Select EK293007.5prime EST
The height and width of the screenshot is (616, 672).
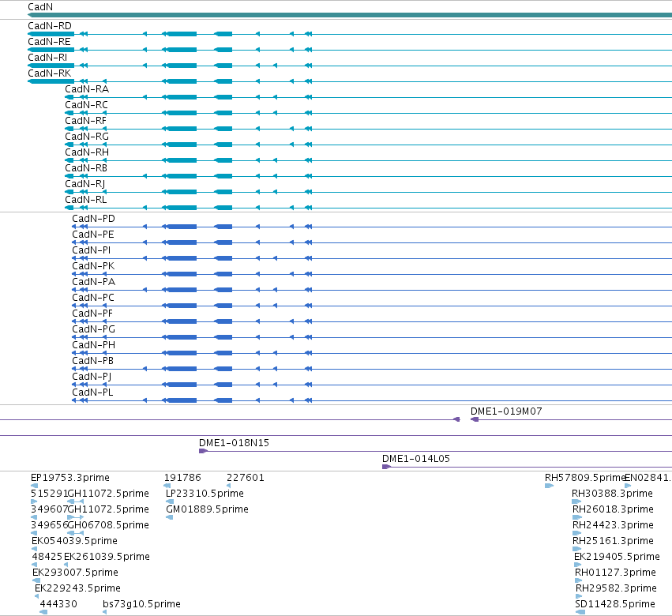tap(76, 573)
